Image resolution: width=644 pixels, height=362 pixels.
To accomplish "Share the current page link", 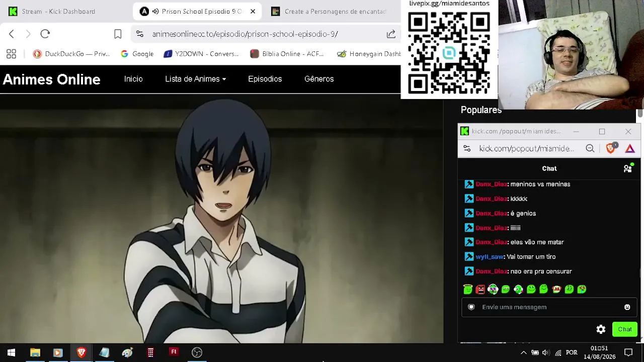I will tap(391, 34).
